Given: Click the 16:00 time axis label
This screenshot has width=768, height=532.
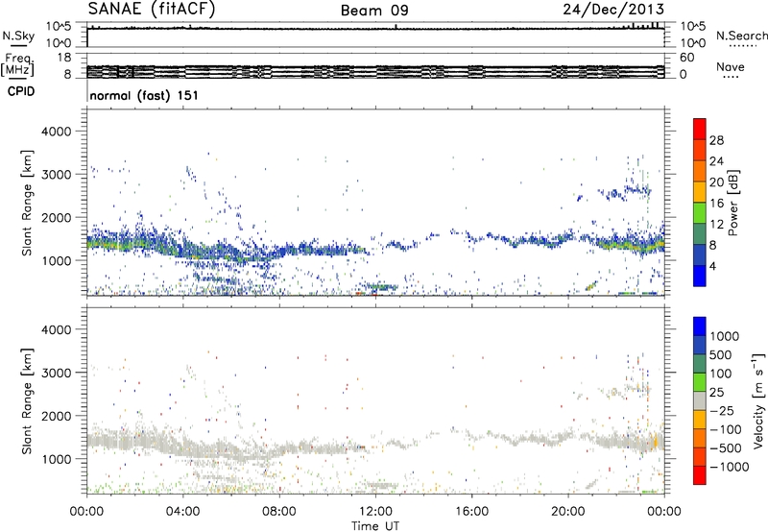Looking at the screenshot, I should [471, 512].
